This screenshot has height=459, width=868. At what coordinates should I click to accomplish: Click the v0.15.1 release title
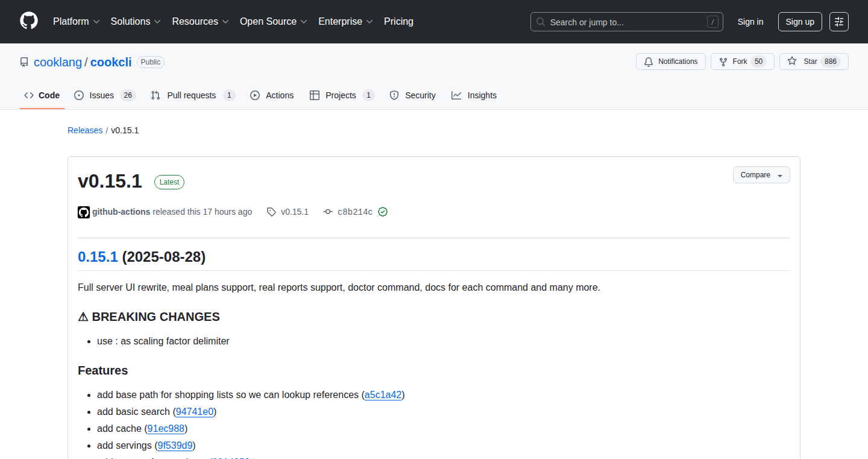point(110,181)
